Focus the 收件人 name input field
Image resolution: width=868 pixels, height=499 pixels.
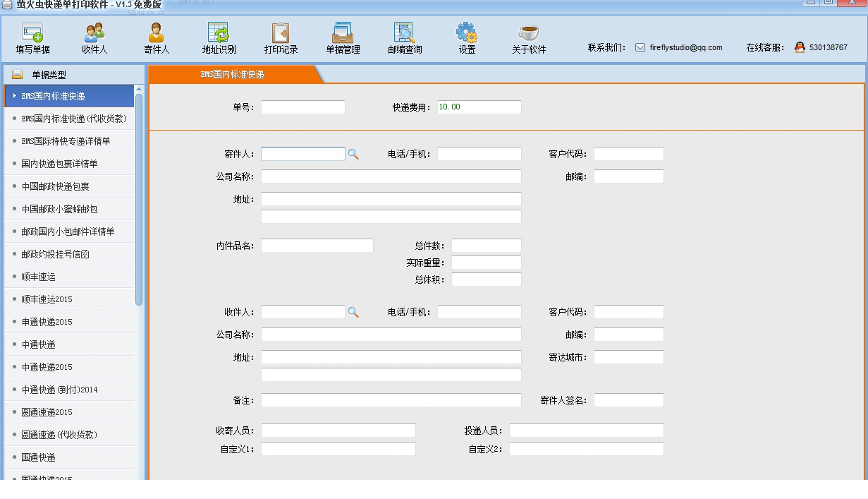pyautogui.click(x=303, y=312)
